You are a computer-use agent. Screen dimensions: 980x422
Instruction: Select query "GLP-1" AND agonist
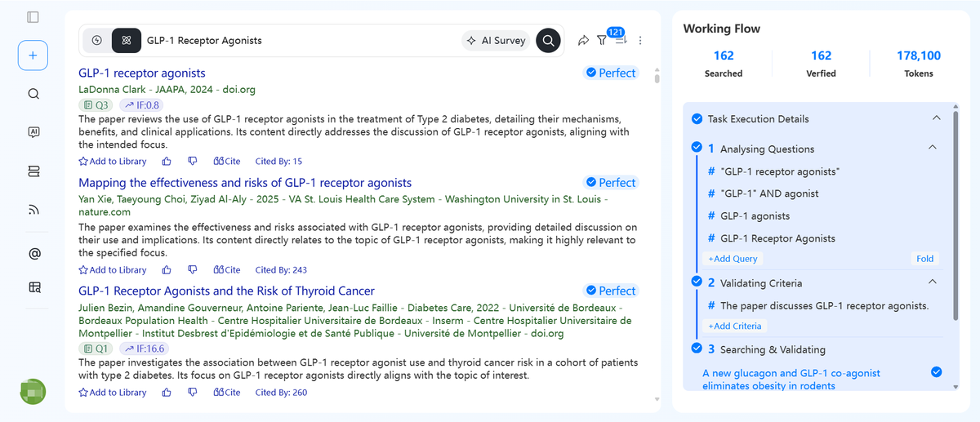pos(769,193)
